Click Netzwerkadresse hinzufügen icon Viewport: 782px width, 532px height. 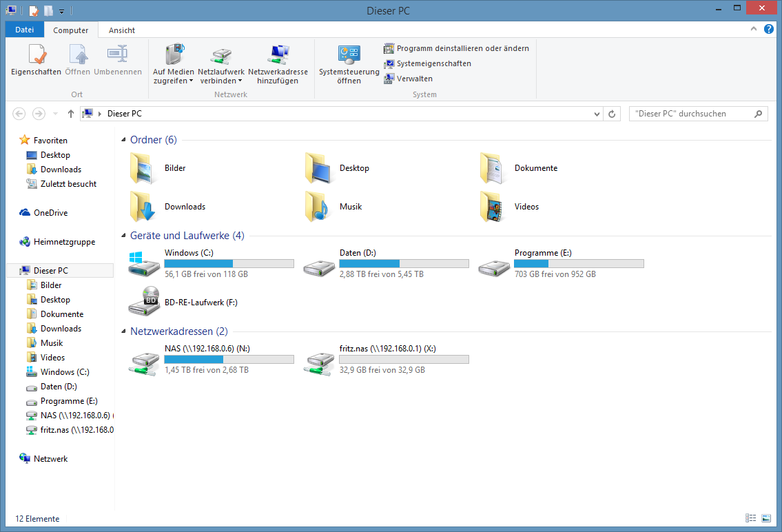click(x=278, y=55)
